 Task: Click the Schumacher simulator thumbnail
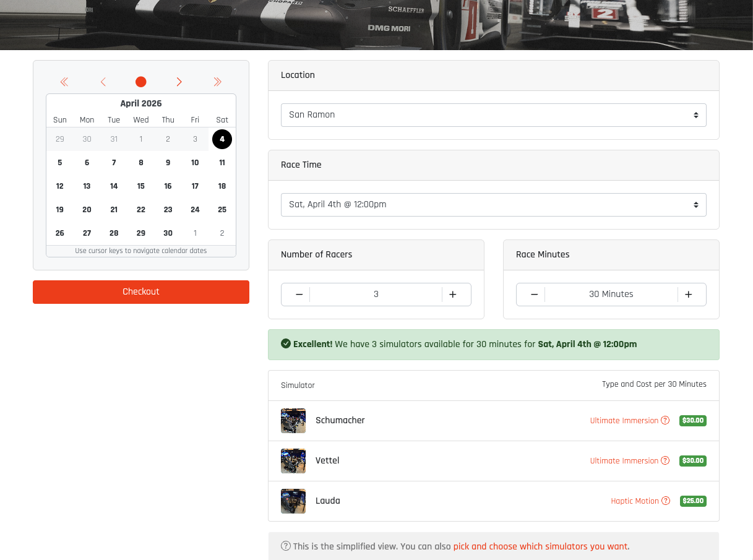tap(293, 420)
